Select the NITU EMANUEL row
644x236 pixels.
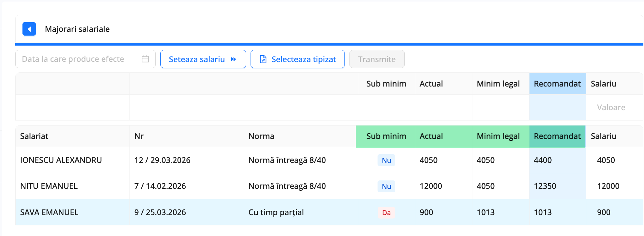pyautogui.click(x=329, y=186)
